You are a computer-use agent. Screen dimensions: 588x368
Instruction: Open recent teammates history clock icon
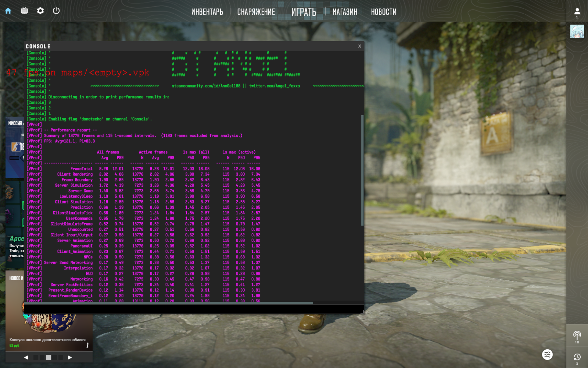point(577,357)
